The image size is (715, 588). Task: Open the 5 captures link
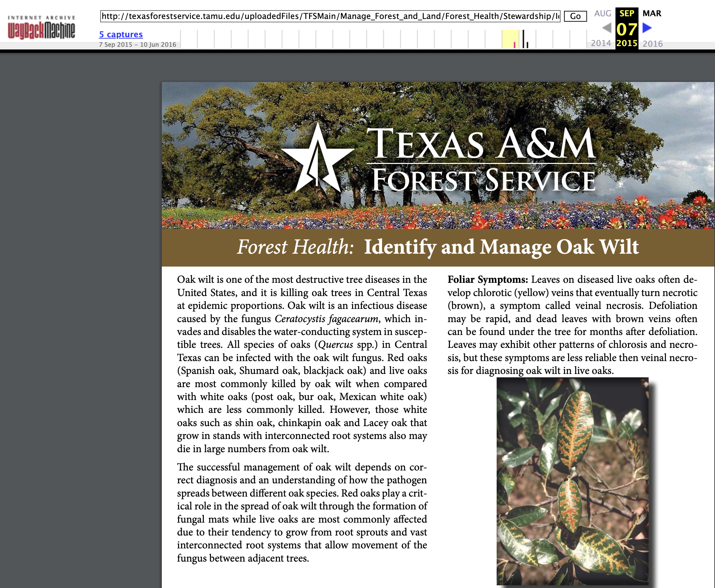121,34
